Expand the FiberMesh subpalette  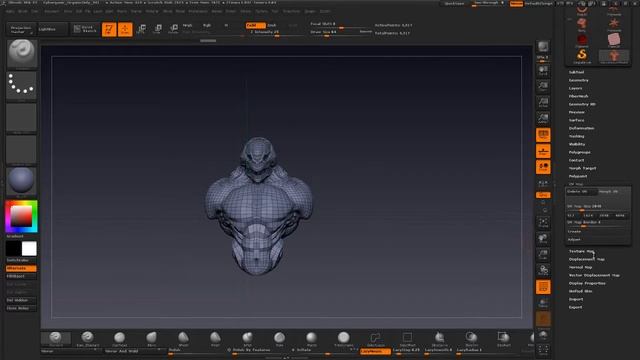point(579,96)
